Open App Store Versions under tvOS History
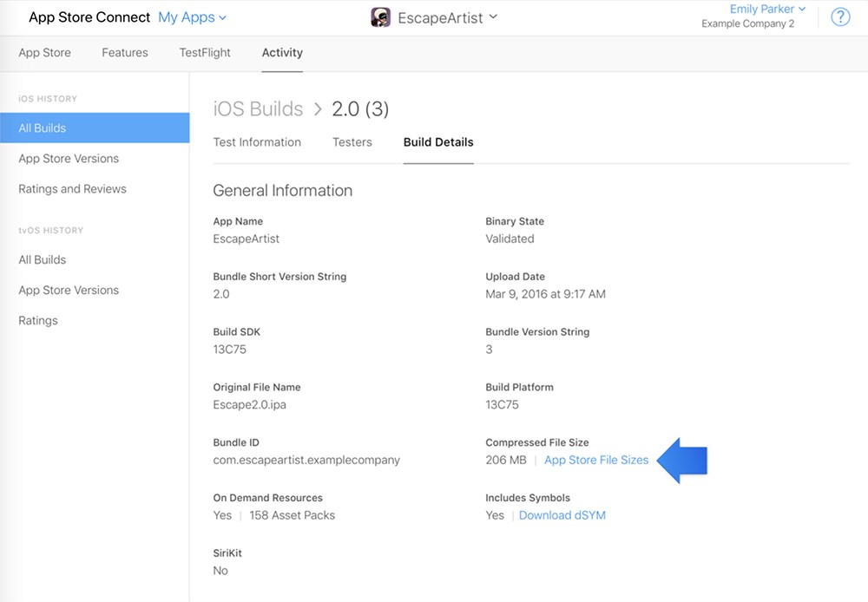This screenshot has height=602, width=868. pos(69,291)
